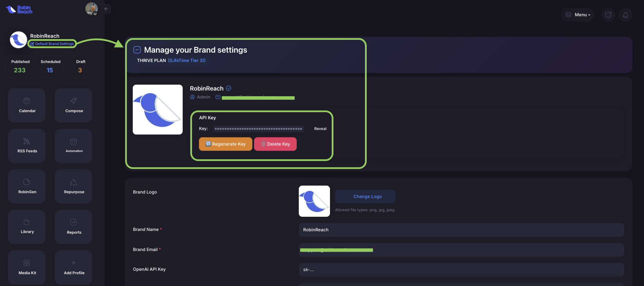Open the Reports tile
Screen dimensions: 644x286
point(73,227)
